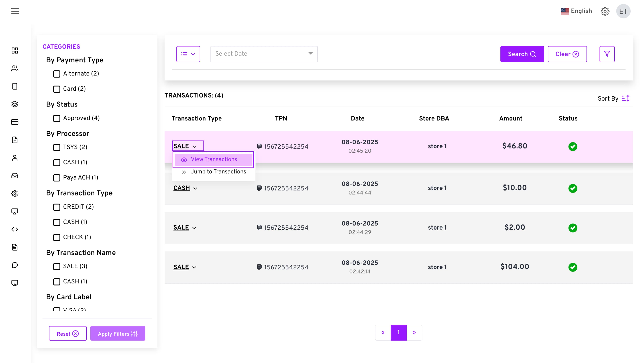Click the Sort By icon

(626, 98)
